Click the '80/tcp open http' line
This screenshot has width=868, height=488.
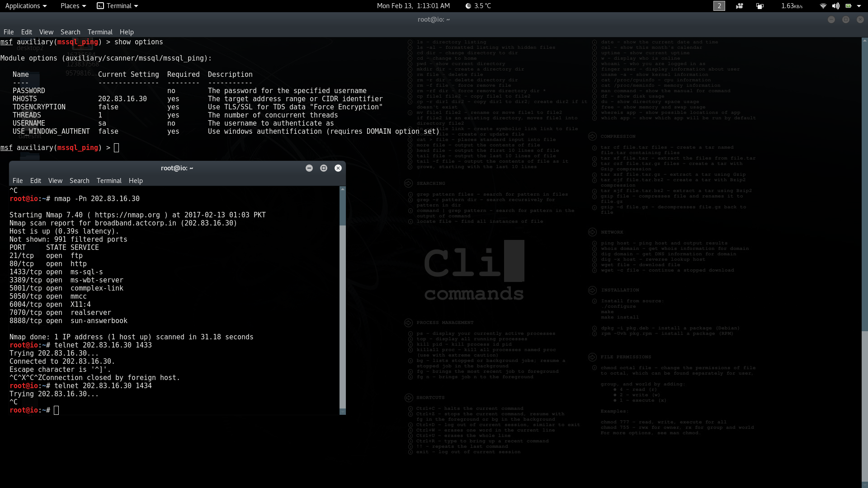coord(48,264)
